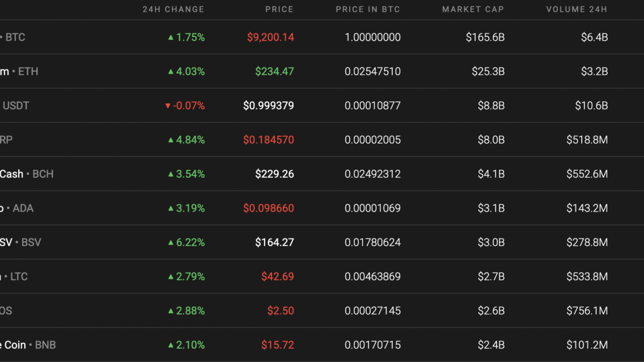The image size is (644, 362).
Task: Select the 2.10% change value
Action: 190,345
